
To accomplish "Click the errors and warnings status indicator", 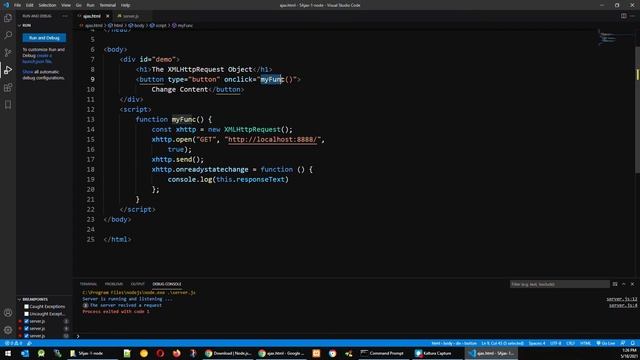I will 13,343.
